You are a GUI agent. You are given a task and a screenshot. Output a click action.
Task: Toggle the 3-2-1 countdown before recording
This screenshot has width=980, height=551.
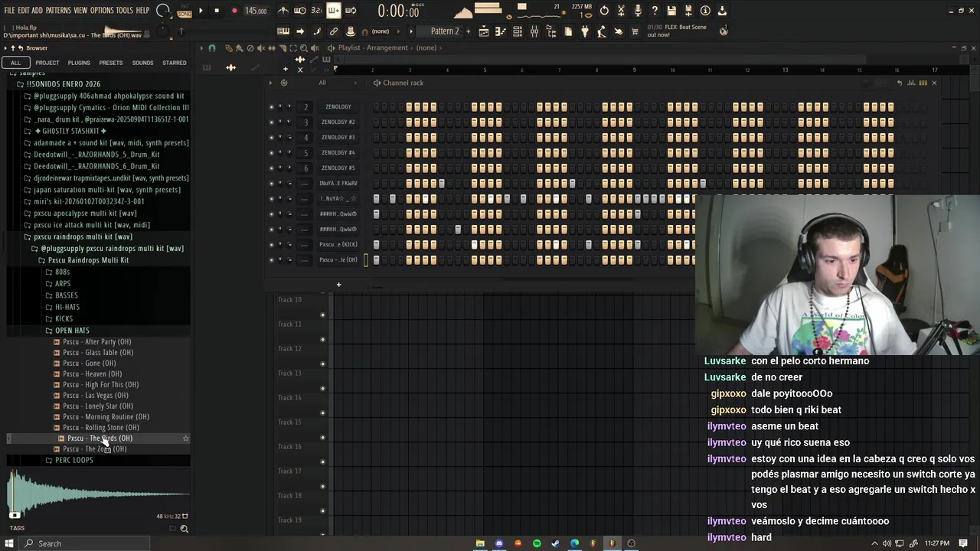pos(316,11)
